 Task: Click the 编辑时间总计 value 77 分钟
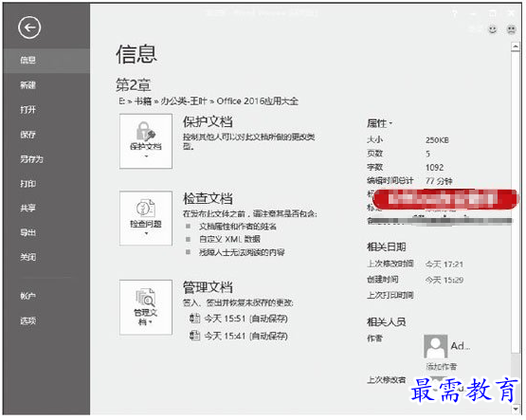tap(439, 181)
